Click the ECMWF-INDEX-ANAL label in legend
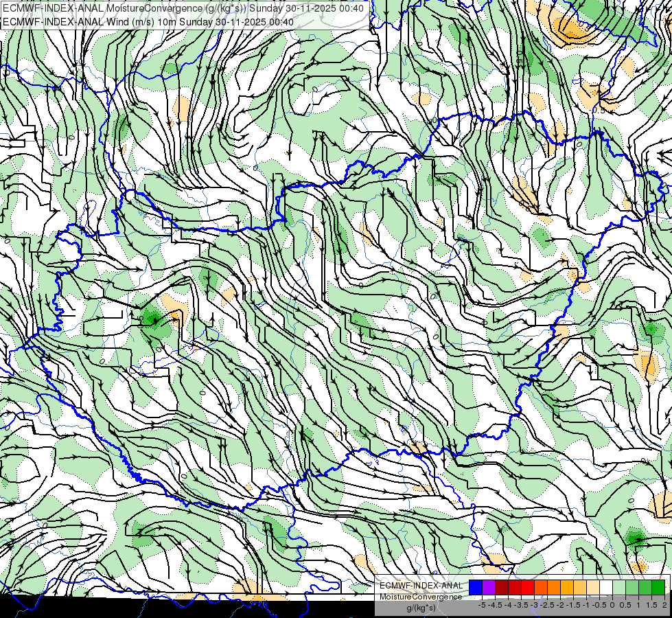672x618 pixels. coord(421,586)
